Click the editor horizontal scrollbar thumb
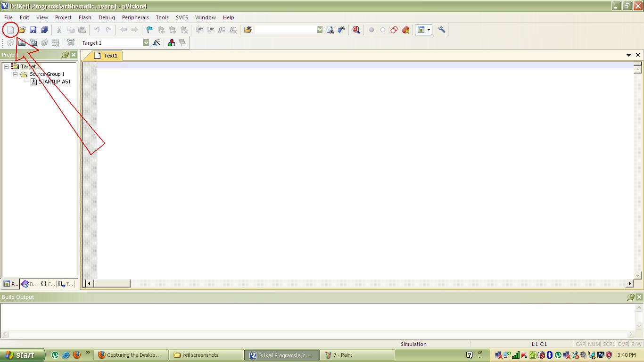Viewport: 644px width, 362px height. (x=112, y=283)
